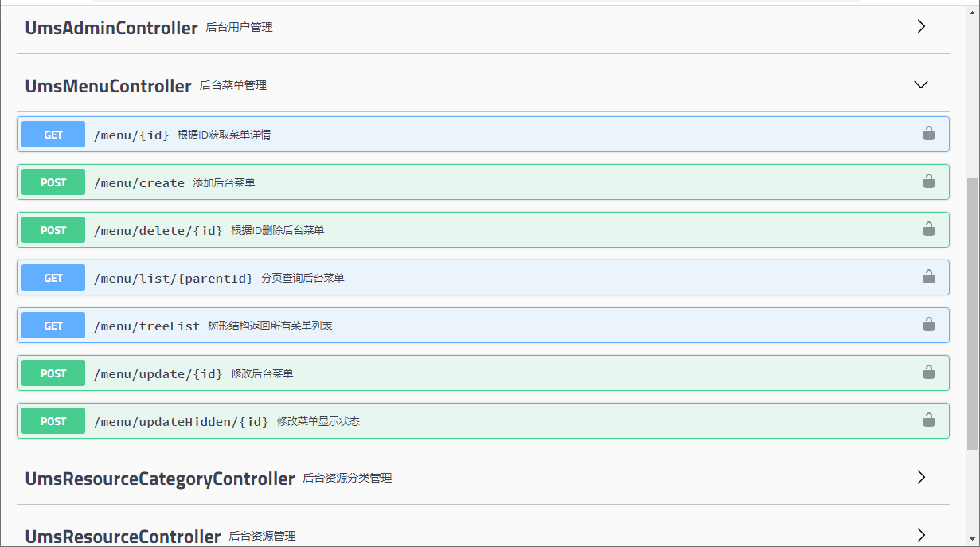The height and width of the screenshot is (547, 980).
Task: Click the POST badge for /menu/delete/{id}
Action: 53,230
